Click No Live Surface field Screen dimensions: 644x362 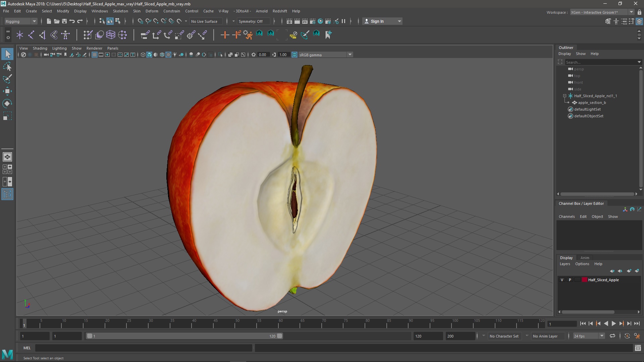coord(205,21)
